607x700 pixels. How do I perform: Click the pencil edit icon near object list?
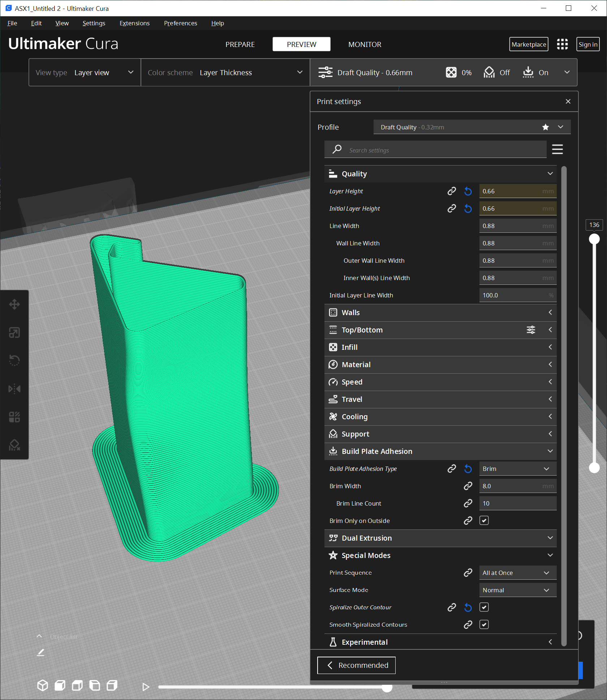pos(41,652)
